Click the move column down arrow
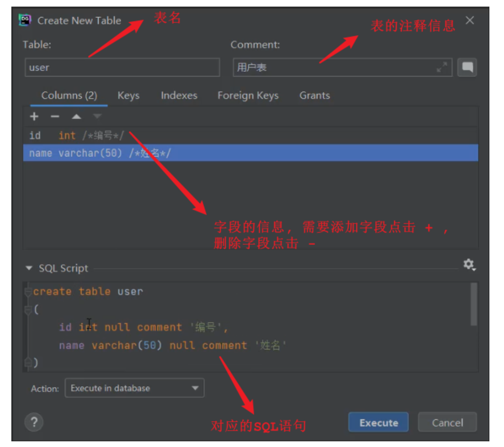The width and height of the screenshot is (504, 447). tap(97, 117)
